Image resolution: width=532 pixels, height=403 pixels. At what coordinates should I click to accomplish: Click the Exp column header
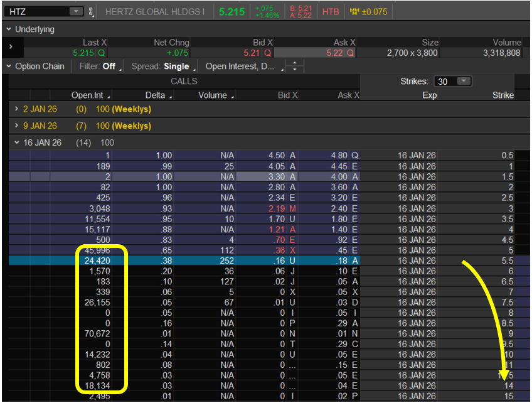[x=429, y=95]
